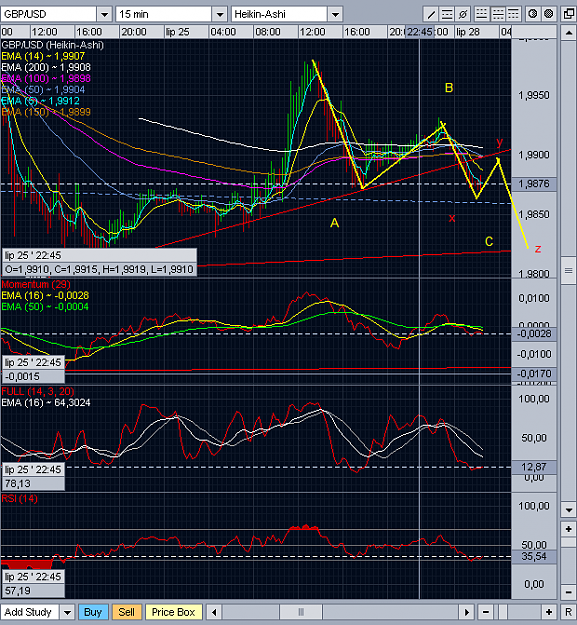Click the yellow A wave label
This screenshot has height=625, width=577.
click(334, 223)
